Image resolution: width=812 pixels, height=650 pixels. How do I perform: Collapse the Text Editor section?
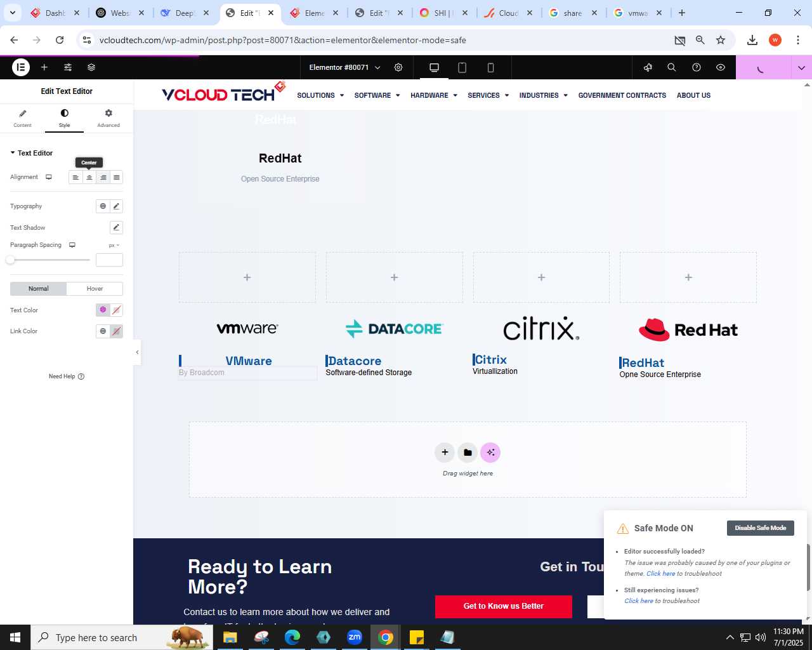point(31,153)
